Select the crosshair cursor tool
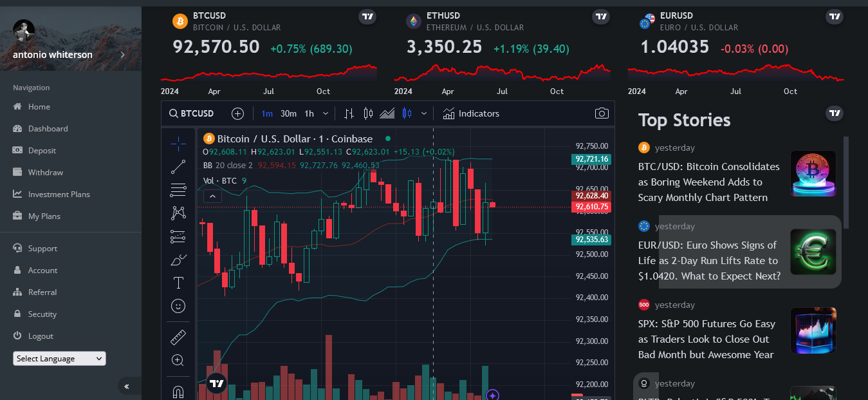This screenshot has height=400, width=868. [178, 144]
